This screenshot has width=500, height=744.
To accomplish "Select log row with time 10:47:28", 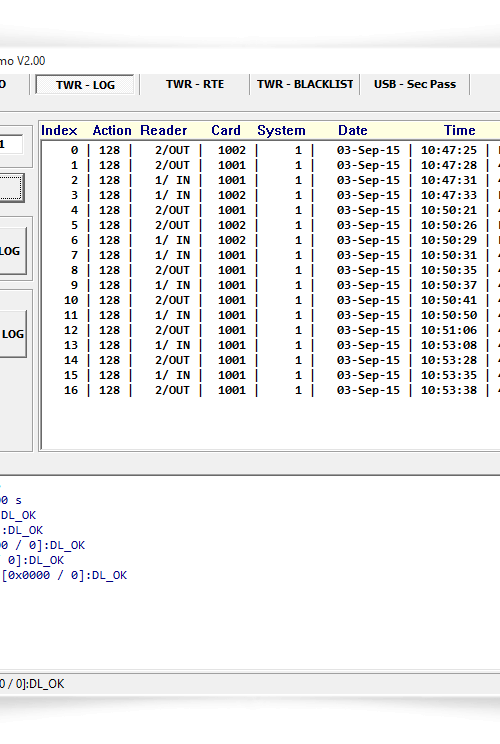I will point(271,166).
